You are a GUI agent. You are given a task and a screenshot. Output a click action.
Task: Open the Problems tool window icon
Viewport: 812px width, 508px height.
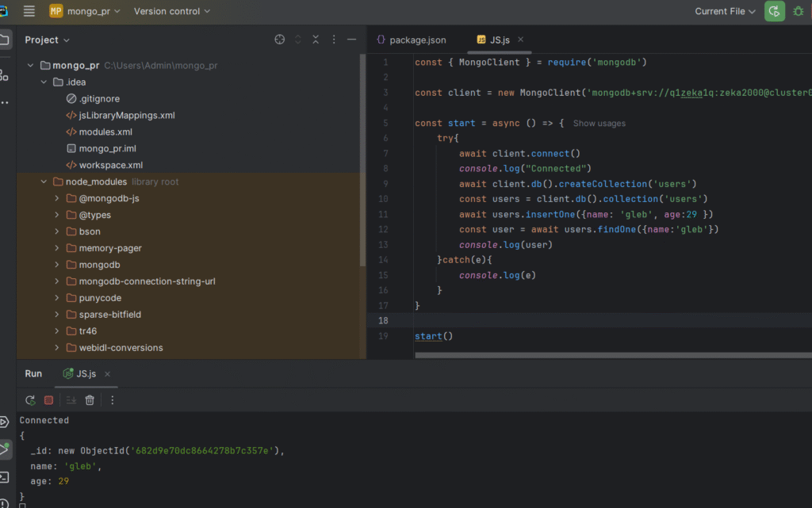(x=4, y=502)
